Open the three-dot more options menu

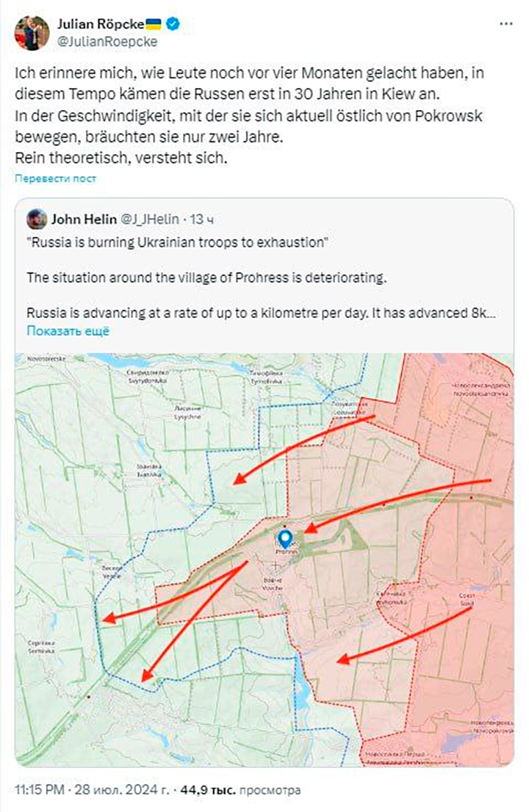505,24
